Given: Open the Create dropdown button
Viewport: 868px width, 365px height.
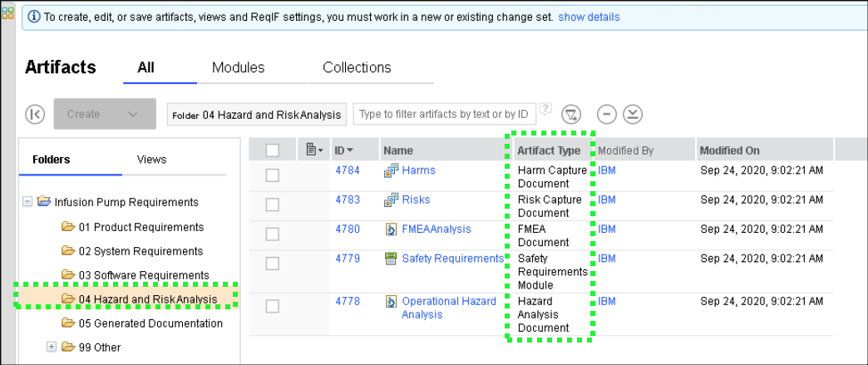Looking at the screenshot, I should tap(105, 114).
